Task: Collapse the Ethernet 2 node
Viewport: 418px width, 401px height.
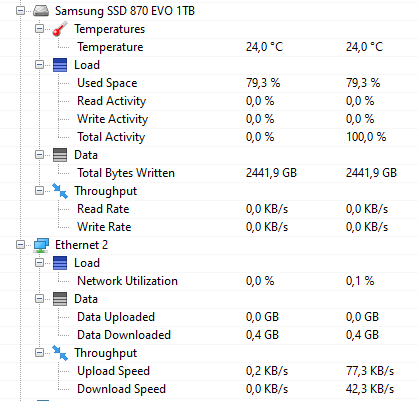Action: [20, 245]
